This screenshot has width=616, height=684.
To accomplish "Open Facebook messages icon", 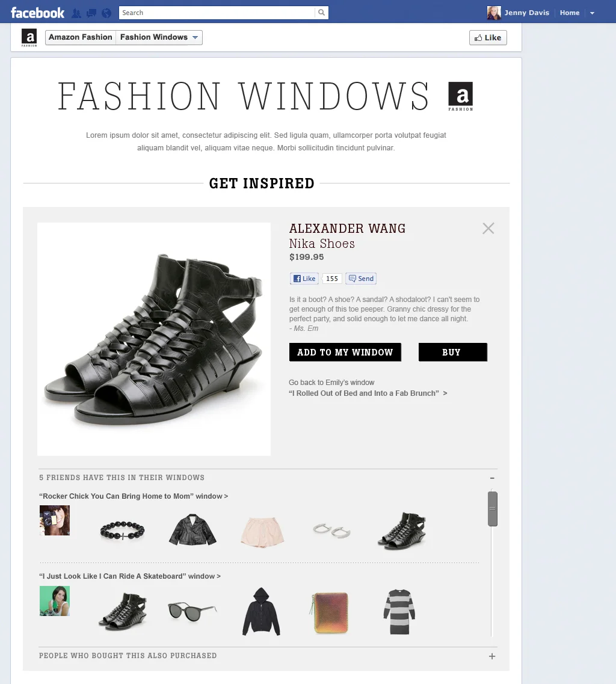I will coord(91,13).
